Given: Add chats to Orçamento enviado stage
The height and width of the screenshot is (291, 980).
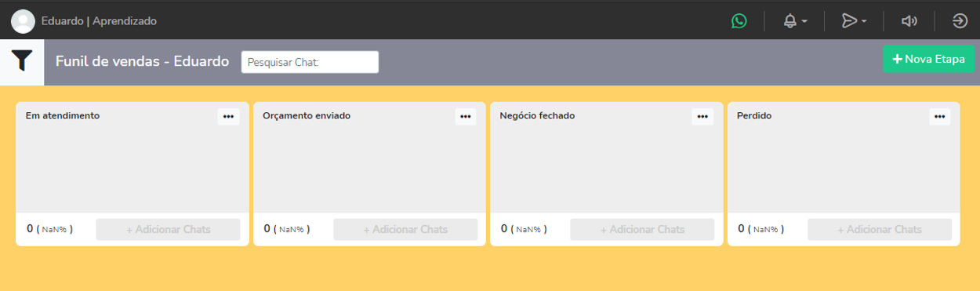Looking at the screenshot, I should [x=405, y=229].
